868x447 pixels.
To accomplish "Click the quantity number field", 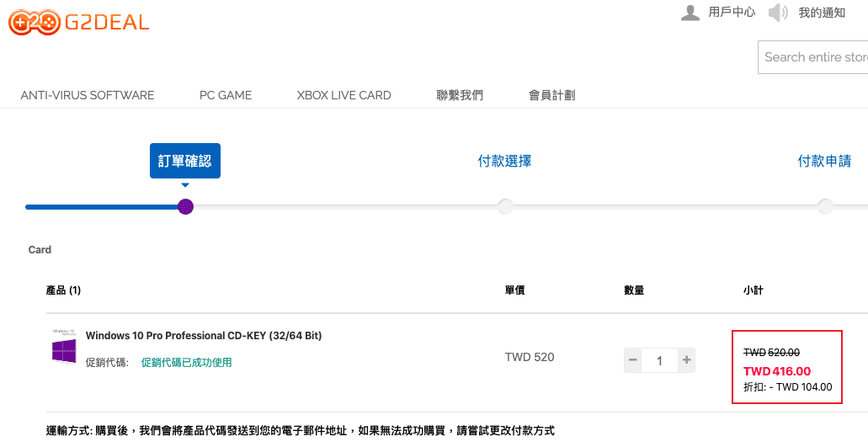I will point(659,360).
